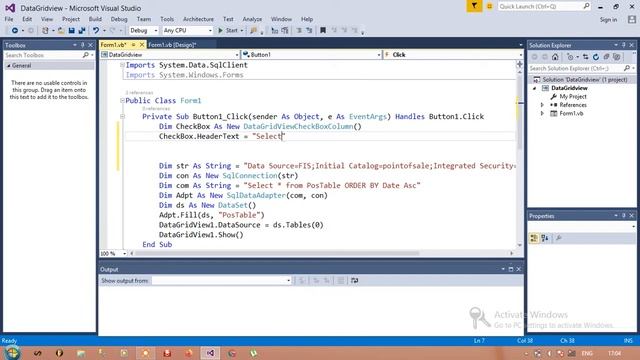This screenshot has height=360, width=640.
Task: Click the Save All toolbar icon
Action: 82,31
